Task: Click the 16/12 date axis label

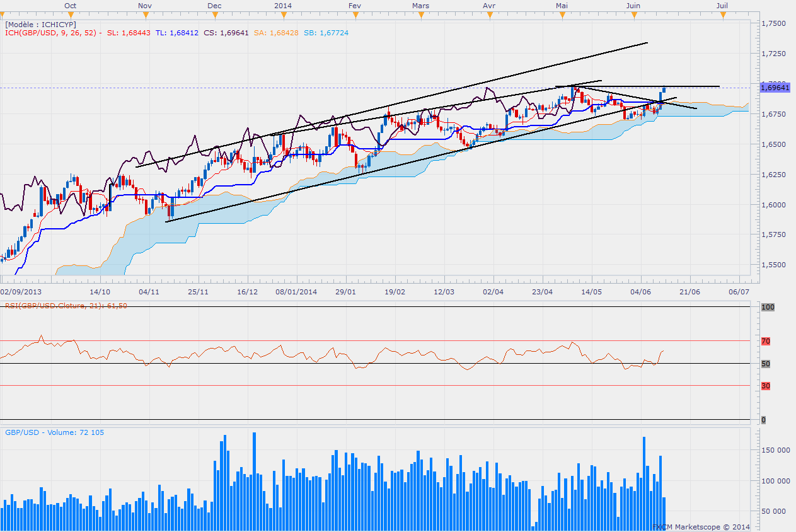Action: tap(248, 292)
